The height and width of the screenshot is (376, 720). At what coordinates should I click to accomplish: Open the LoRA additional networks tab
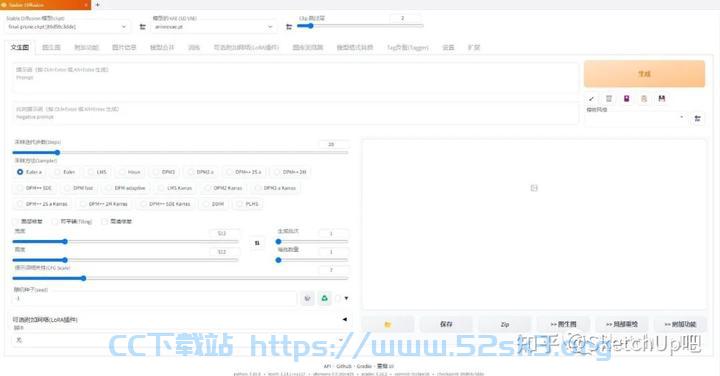click(x=247, y=47)
